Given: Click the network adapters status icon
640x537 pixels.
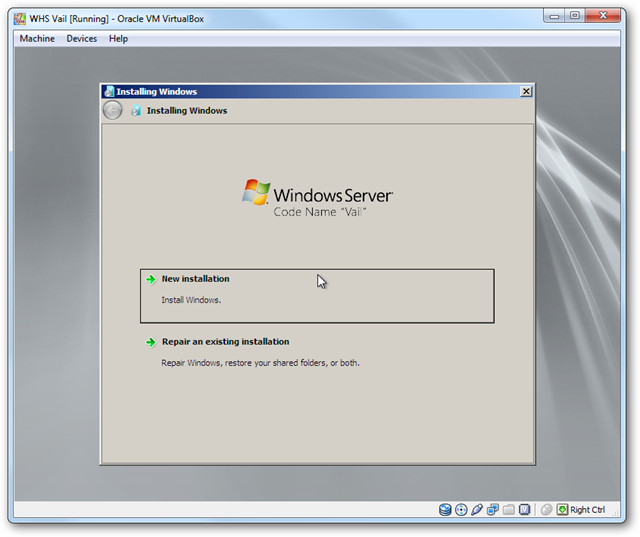Looking at the screenshot, I should 493,510.
